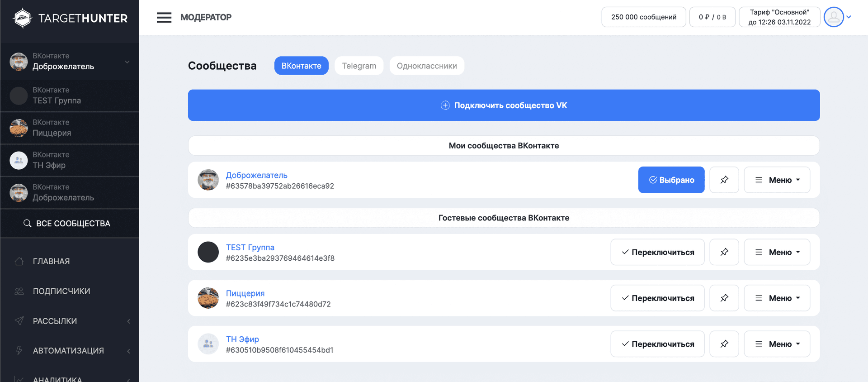Image resolution: width=868 pixels, height=382 pixels.
Task: Open user profile avatar menu
Action: click(834, 17)
